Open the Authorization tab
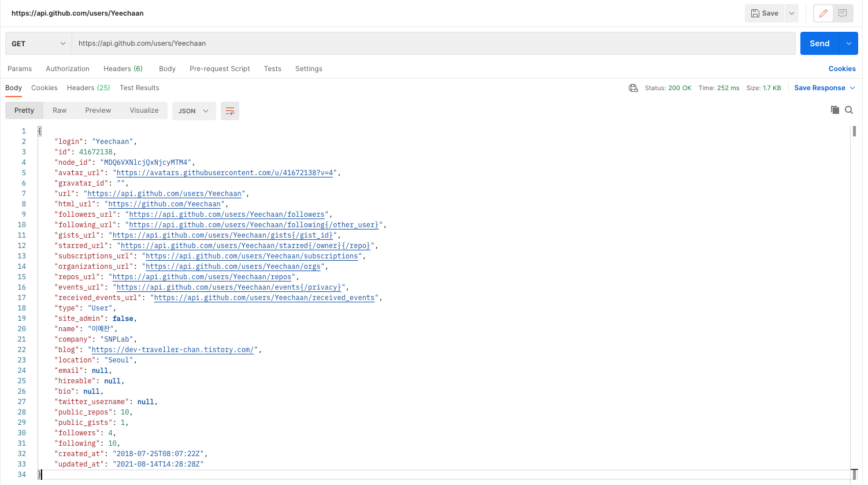Screen dimensions: 868x485 click(x=68, y=69)
